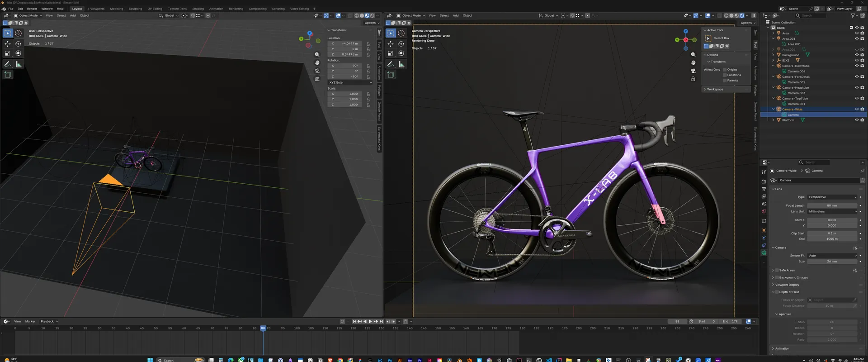Screen dimensions: 868x362
Task: Expand the Platform item in outliner
Action: [773, 120]
